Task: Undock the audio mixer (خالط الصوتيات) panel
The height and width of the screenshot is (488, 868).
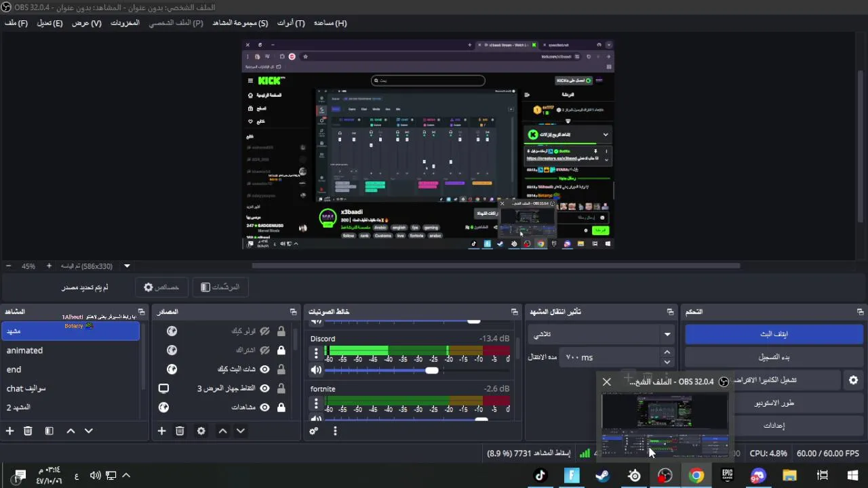Action: 515,312
